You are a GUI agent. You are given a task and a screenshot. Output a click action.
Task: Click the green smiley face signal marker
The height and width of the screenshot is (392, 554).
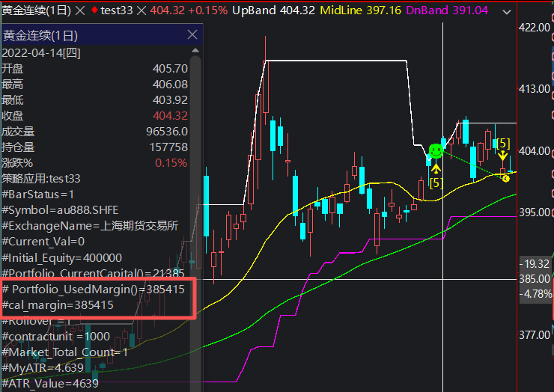[436, 150]
